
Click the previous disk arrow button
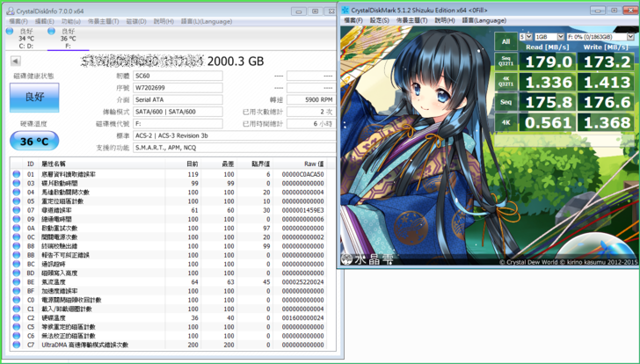pyautogui.click(x=15, y=62)
